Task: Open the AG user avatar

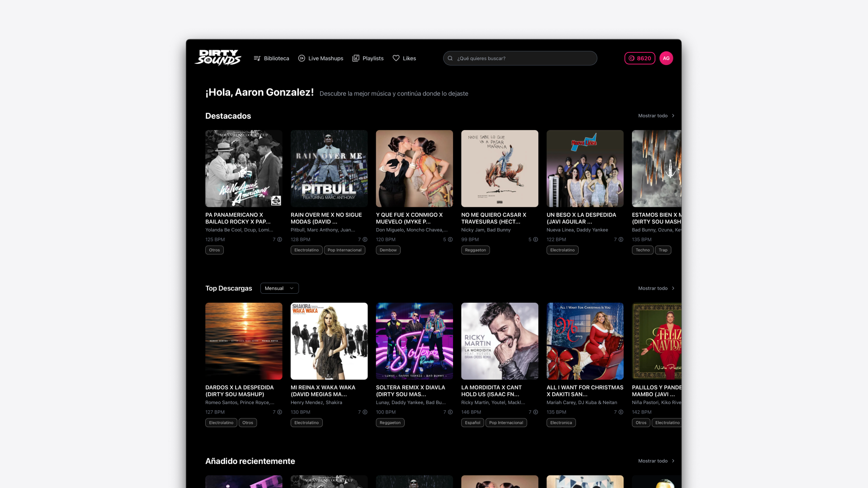Action: pos(666,58)
